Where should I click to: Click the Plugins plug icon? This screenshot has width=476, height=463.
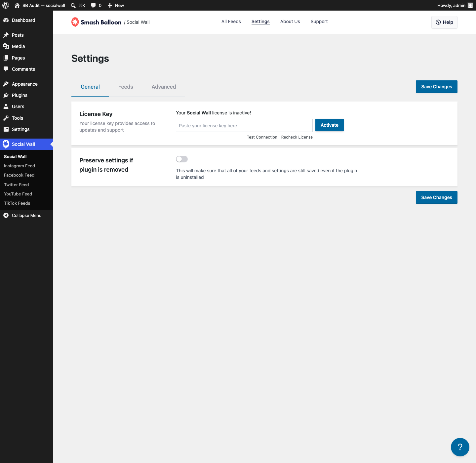pos(6,95)
